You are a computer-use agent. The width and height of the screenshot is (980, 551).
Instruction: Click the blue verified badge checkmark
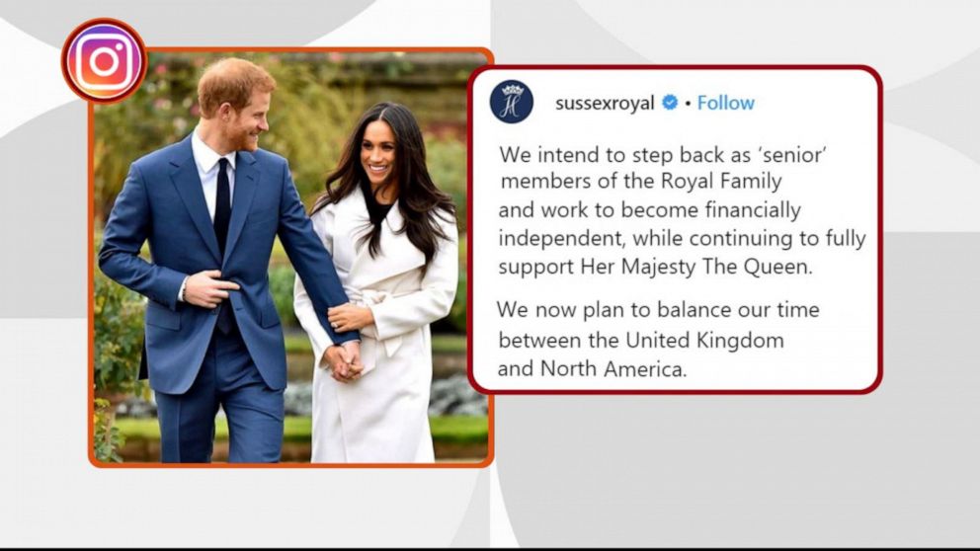coord(670,103)
